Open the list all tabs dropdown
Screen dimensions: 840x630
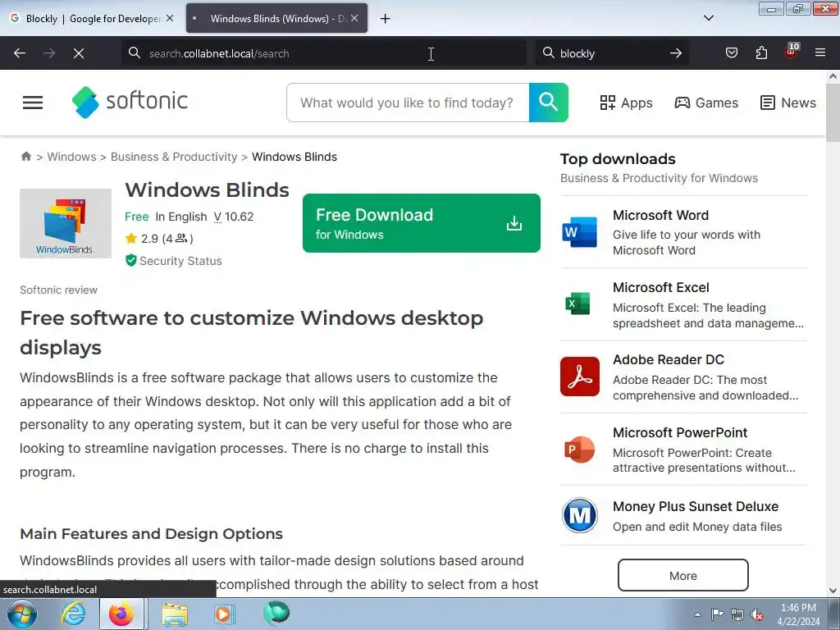click(x=708, y=18)
